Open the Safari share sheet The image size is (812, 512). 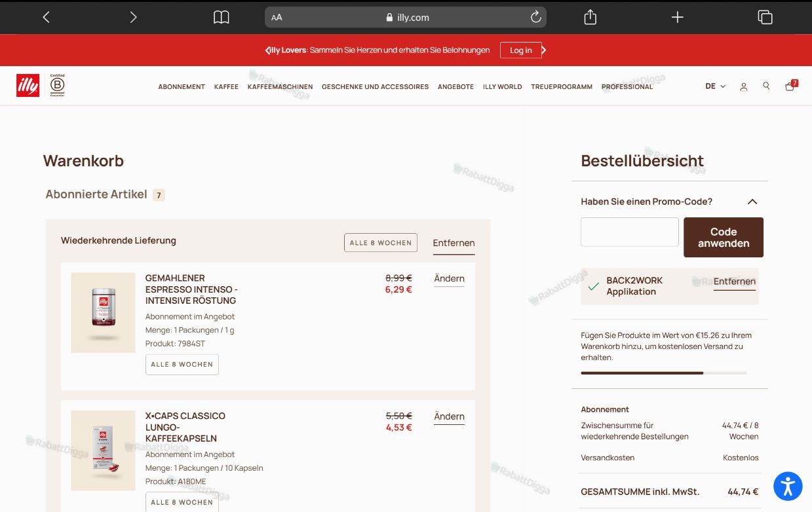pyautogui.click(x=590, y=17)
